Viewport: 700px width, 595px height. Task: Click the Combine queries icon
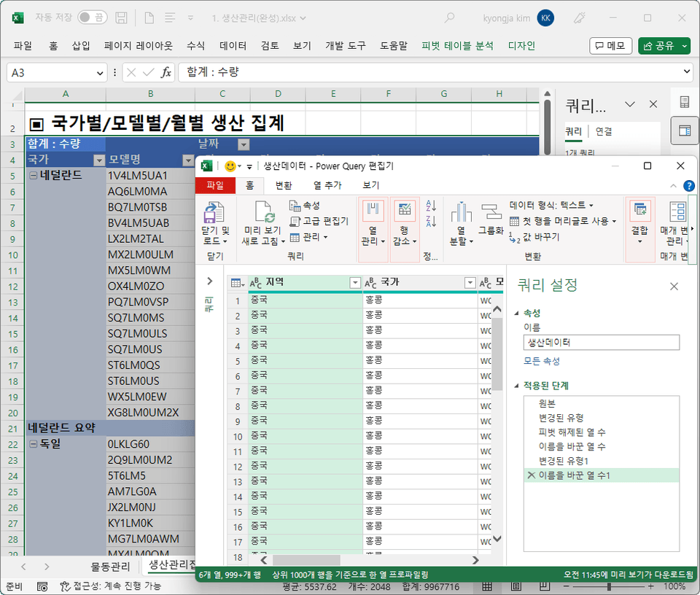click(x=640, y=210)
